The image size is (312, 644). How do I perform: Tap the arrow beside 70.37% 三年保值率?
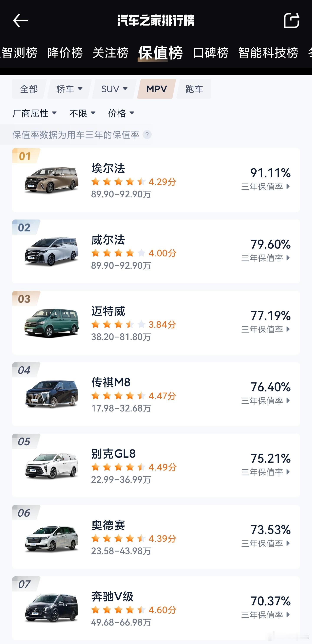point(288,615)
